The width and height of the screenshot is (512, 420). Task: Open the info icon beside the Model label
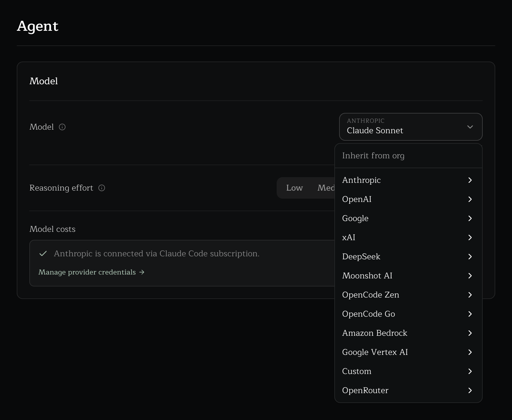[x=62, y=127]
